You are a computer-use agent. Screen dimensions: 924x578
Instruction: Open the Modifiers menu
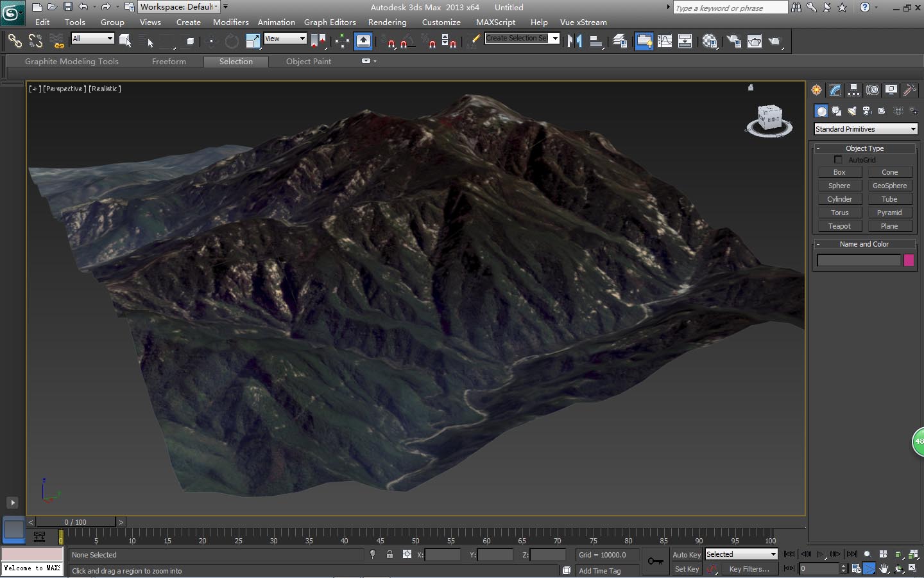230,22
